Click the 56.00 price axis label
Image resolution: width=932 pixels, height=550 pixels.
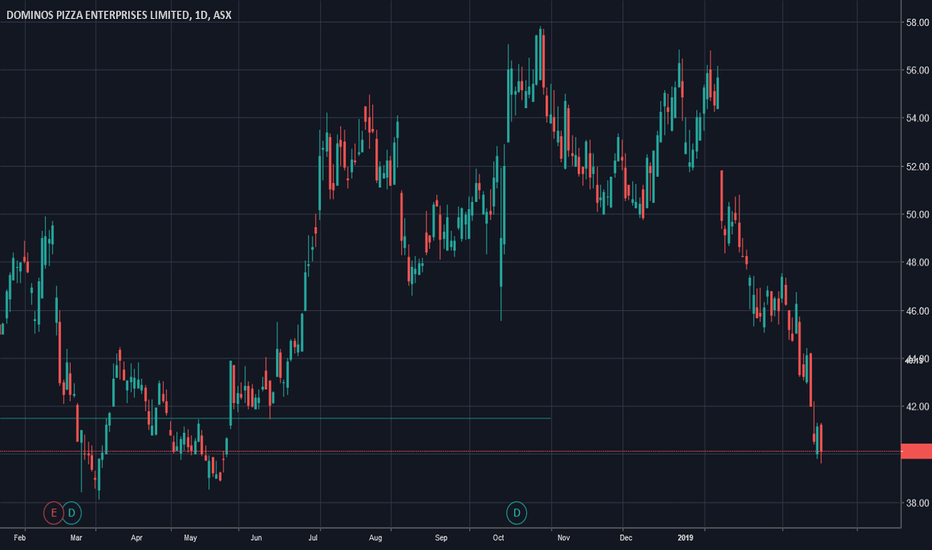(x=917, y=70)
